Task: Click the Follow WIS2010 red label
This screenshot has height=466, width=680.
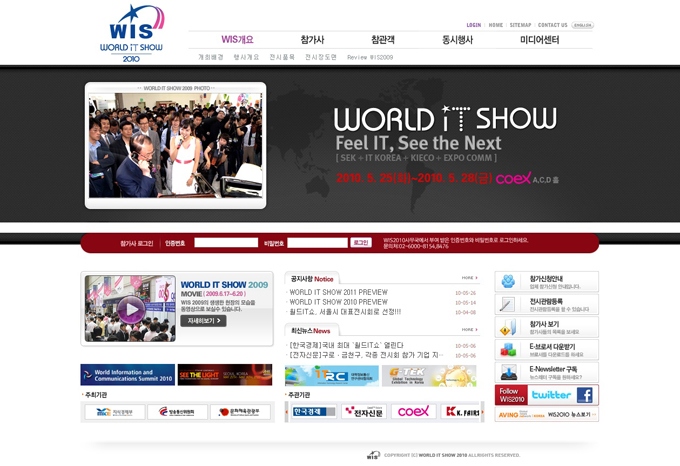Action: 512,395
